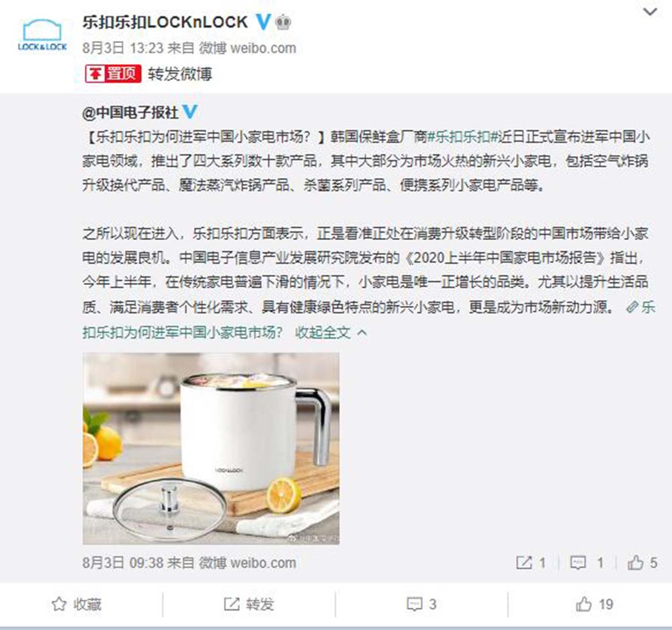The height and width of the screenshot is (630, 672).
Task: Expand the post options chevron menu
Action: (650, 12)
